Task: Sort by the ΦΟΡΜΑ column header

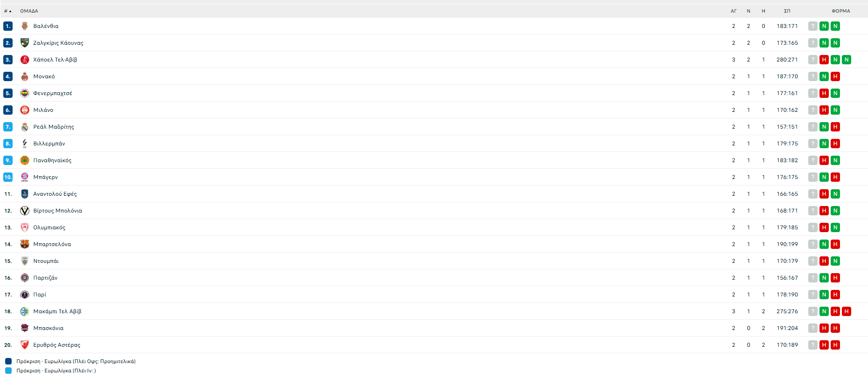Action: [840, 11]
